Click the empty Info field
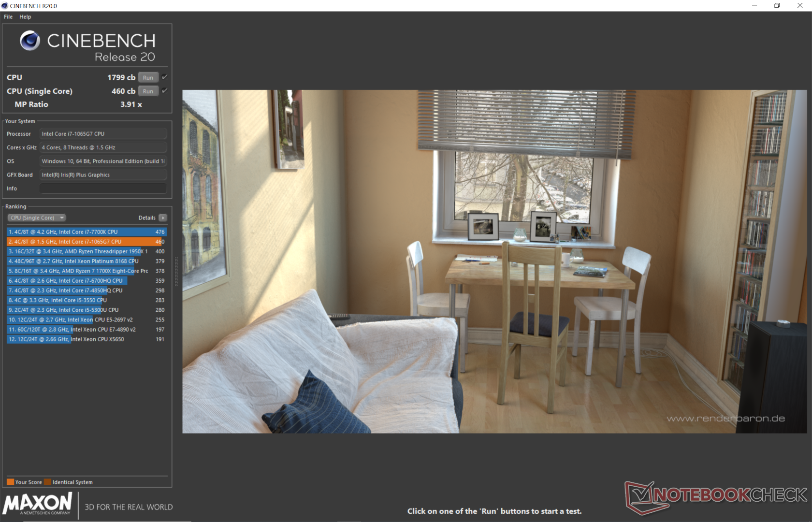The image size is (812, 522). (103, 188)
